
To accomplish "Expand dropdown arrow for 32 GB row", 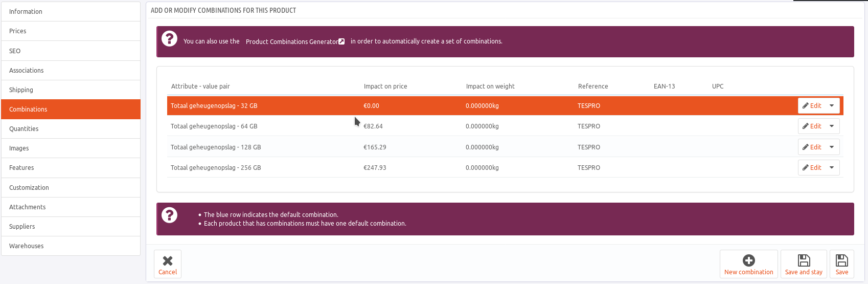I will point(832,106).
